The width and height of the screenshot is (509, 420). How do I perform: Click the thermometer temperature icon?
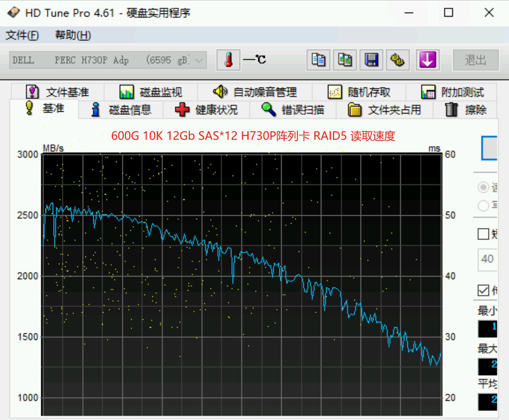[x=228, y=60]
